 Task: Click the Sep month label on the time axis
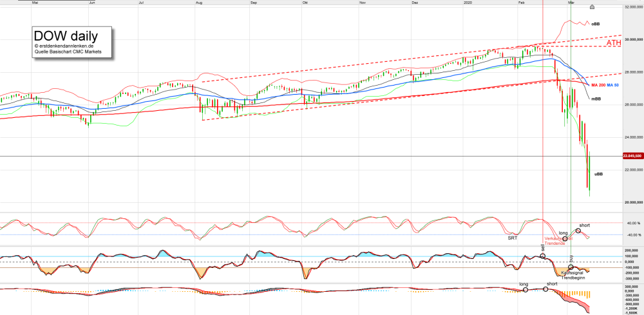(253, 3)
